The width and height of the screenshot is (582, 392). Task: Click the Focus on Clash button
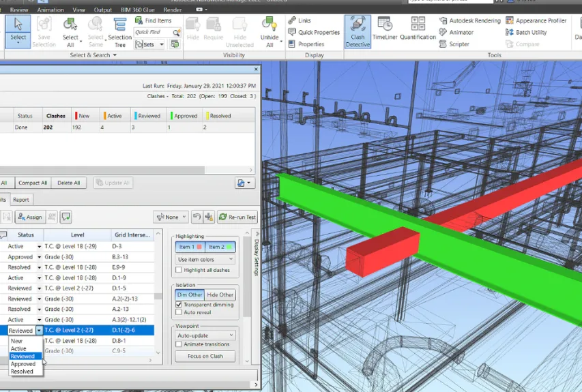[205, 356]
